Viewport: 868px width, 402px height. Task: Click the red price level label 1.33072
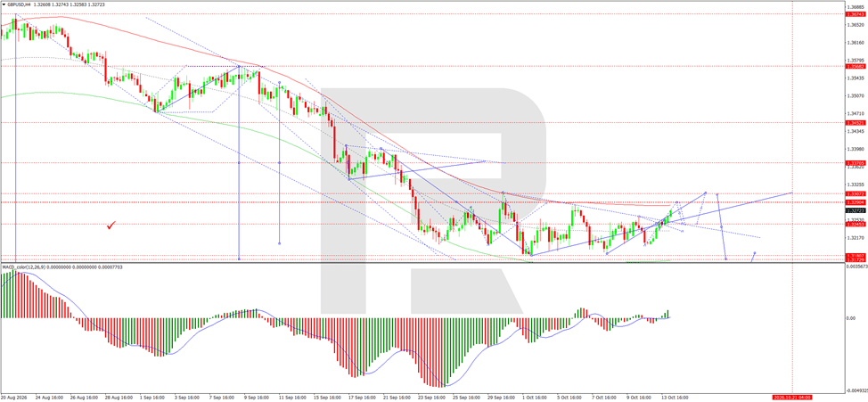(856, 193)
